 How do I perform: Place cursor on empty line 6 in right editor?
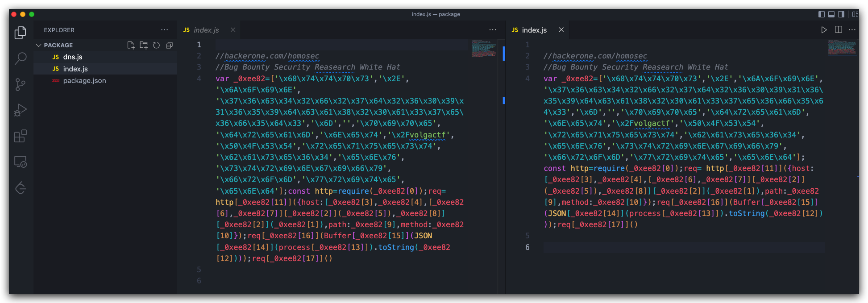click(x=684, y=247)
